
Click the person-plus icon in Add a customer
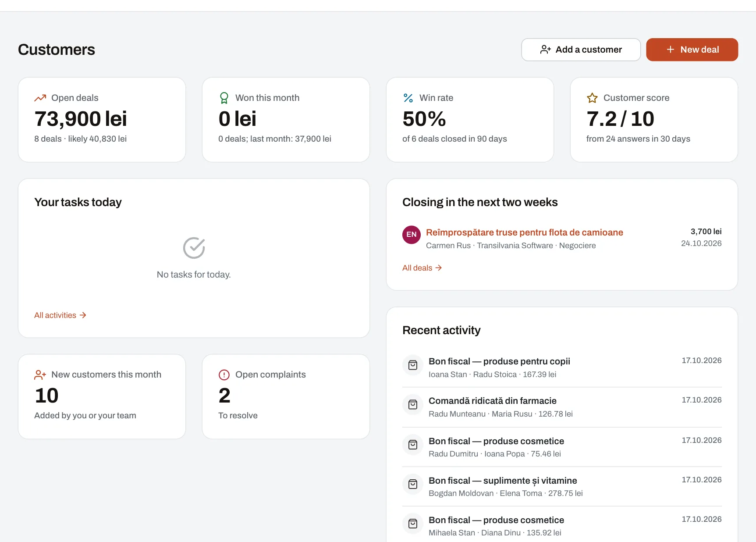tap(546, 50)
